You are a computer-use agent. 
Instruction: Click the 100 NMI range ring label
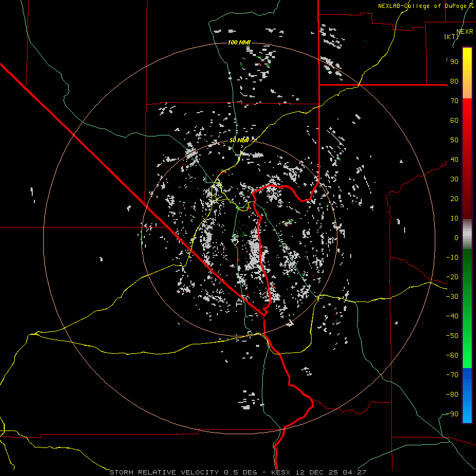tap(239, 42)
